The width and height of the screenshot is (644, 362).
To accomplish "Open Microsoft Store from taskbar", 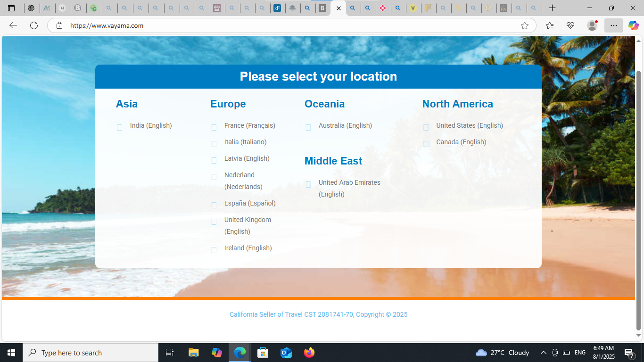I will click(263, 353).
